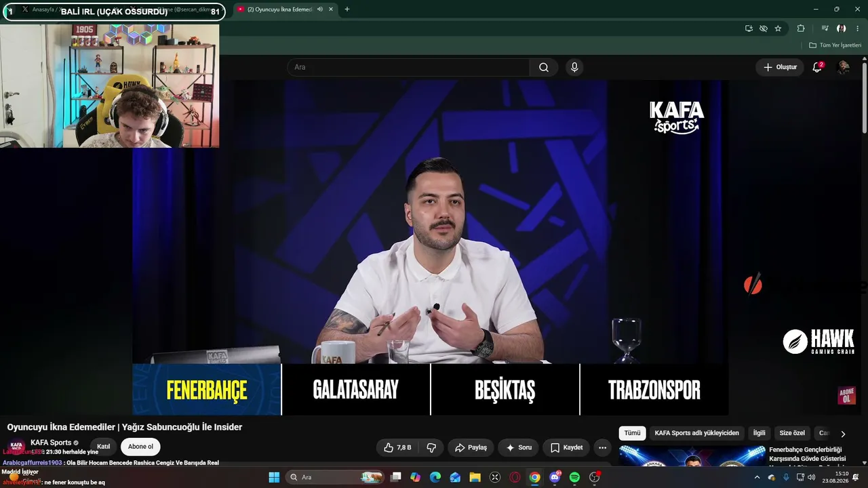Click the YouTube voice search microphone
Image resolution: width=868 pixels, height=488 pixels.
click(574, 67)
